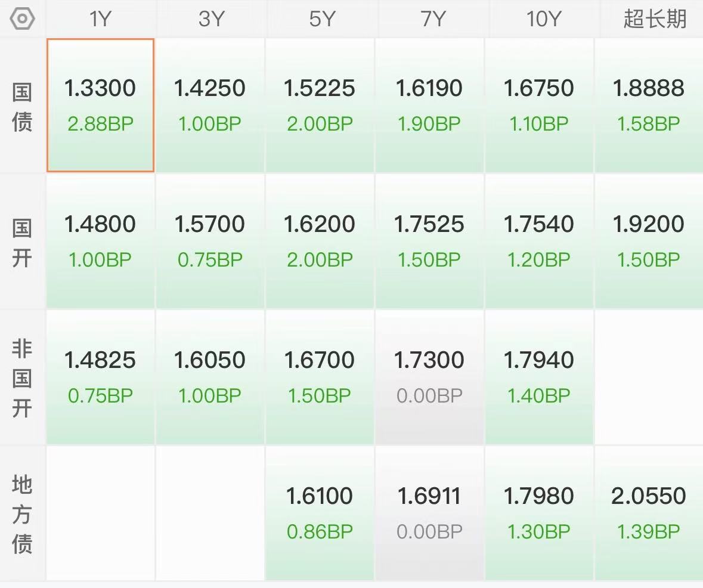The image size is (703, 588).
Task: Open 国开 超长期 cell 1.9200
Action: (x=649, y=242)
